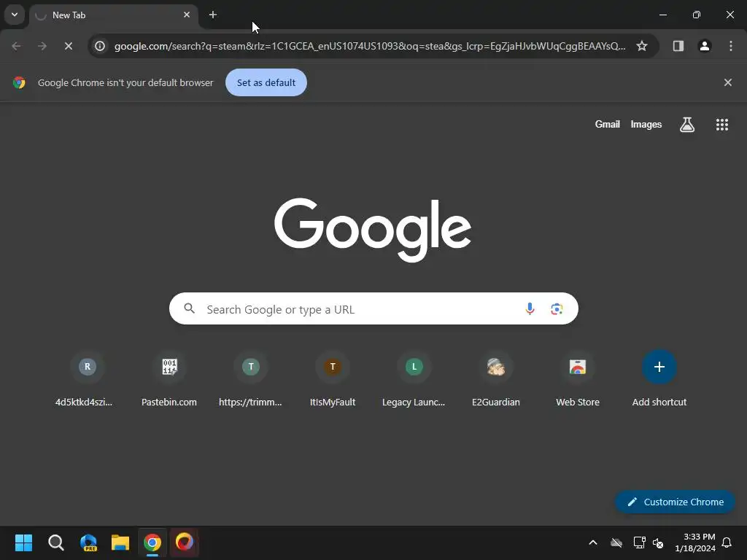Open the clock showing 3:33 PM

(x=695, y=542)
